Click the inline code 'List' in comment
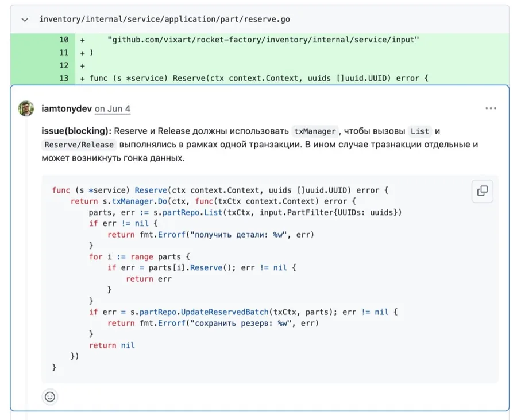517x420 pixels. pos(420,131)
